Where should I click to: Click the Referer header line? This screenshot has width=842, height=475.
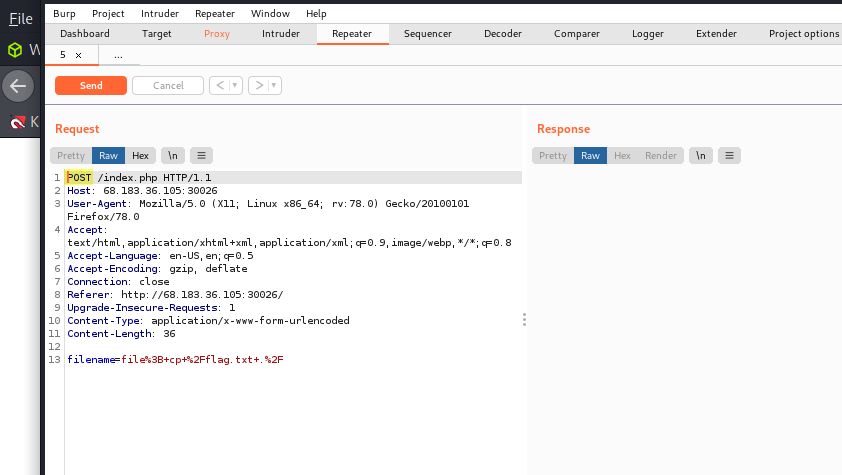pyautogui.click(x=175, y=295)
